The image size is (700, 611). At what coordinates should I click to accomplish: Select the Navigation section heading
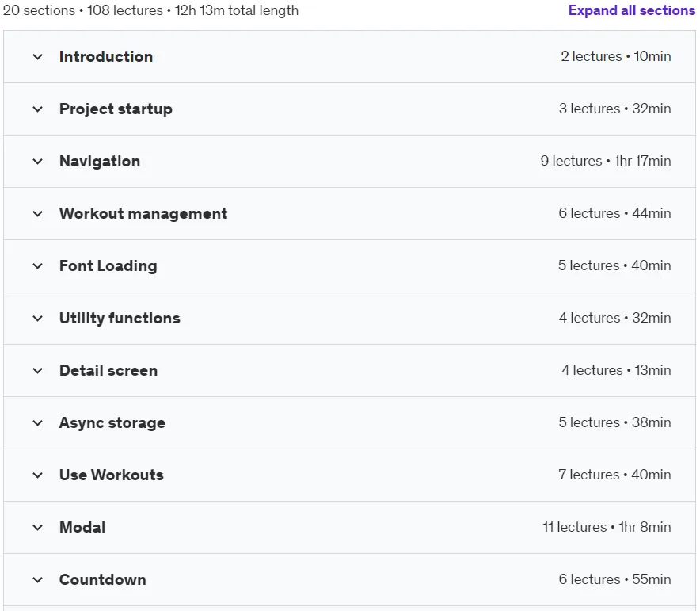100,161
